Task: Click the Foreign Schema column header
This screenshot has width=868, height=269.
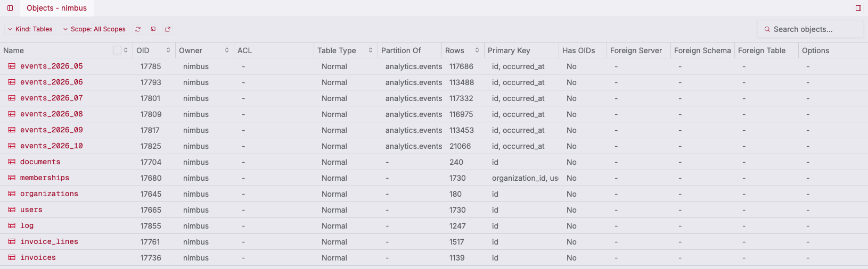Action: click(x=702, y=51)
